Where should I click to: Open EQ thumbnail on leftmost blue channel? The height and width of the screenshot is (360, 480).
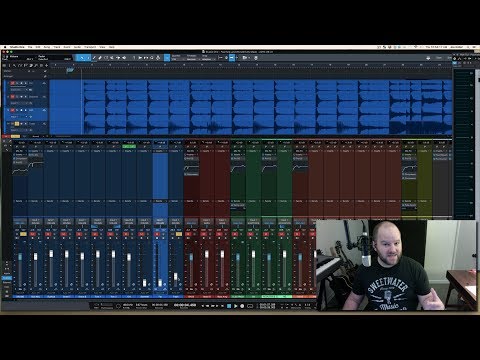20,170
